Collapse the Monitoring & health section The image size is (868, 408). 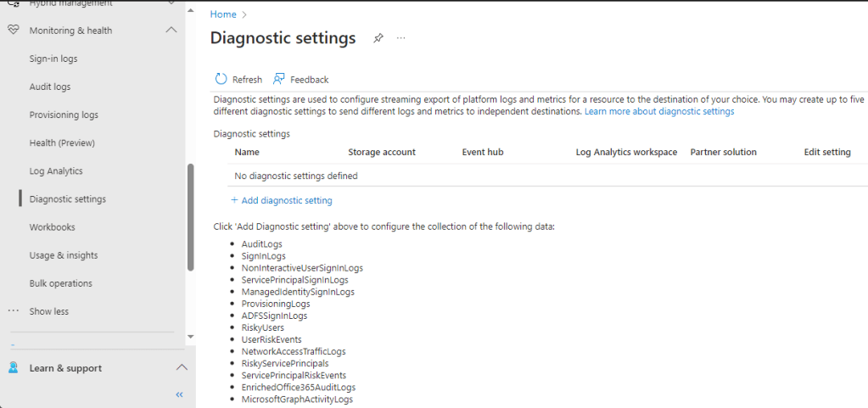(171, 31)
